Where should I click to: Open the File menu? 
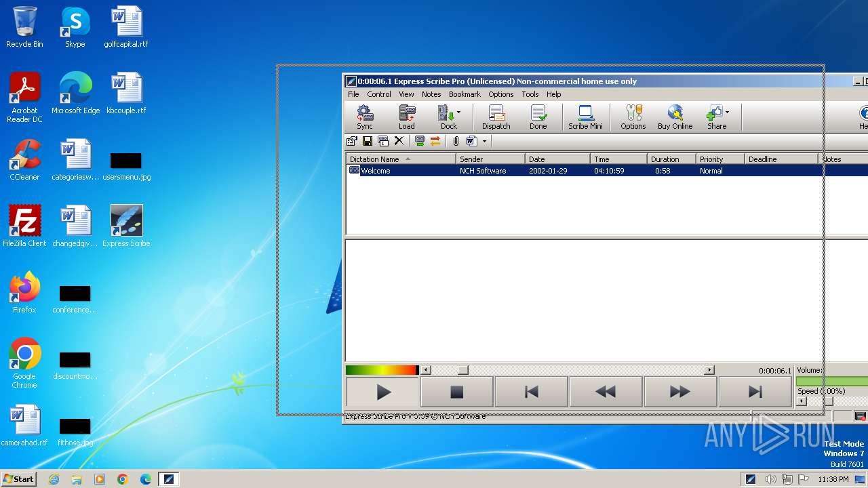pos(353,94)
